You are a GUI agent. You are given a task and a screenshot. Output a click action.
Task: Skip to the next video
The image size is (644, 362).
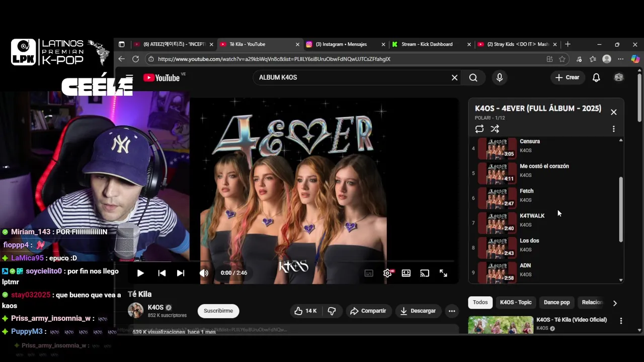[181, 273]
